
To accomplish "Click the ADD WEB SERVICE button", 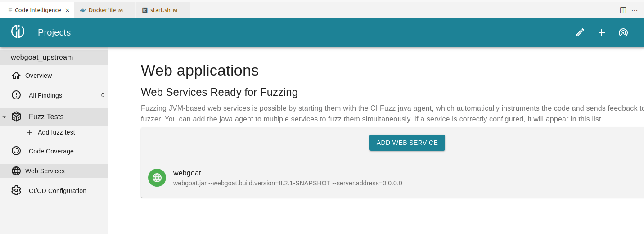I will point(407,143).
